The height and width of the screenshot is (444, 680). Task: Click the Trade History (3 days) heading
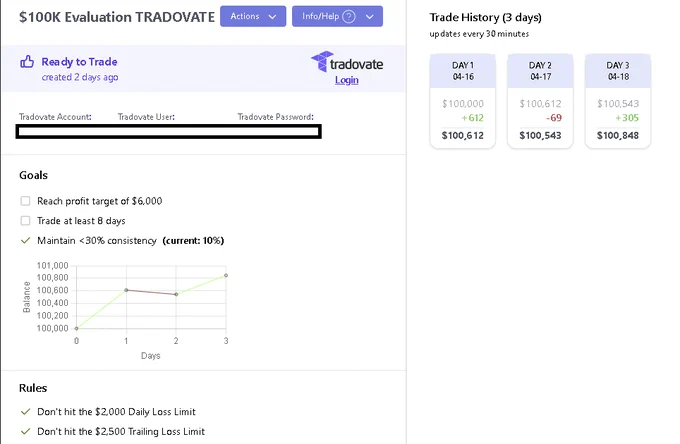pyautogui.click(x=486, y=17)
